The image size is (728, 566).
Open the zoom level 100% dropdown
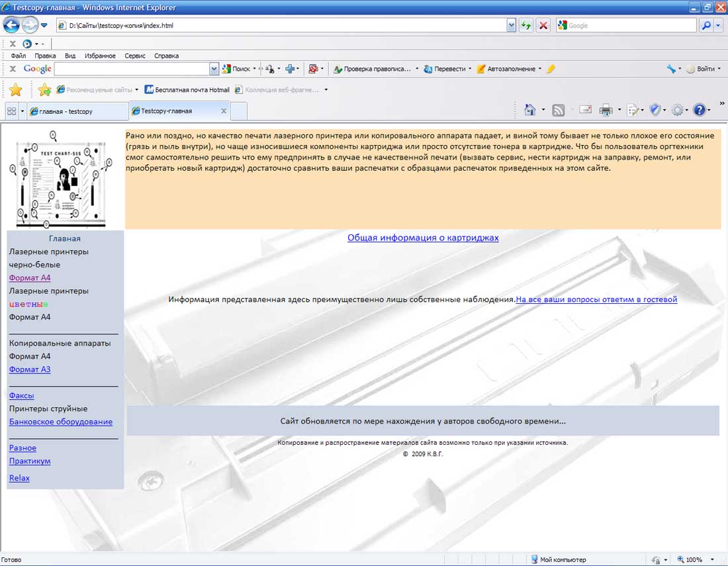712,560
